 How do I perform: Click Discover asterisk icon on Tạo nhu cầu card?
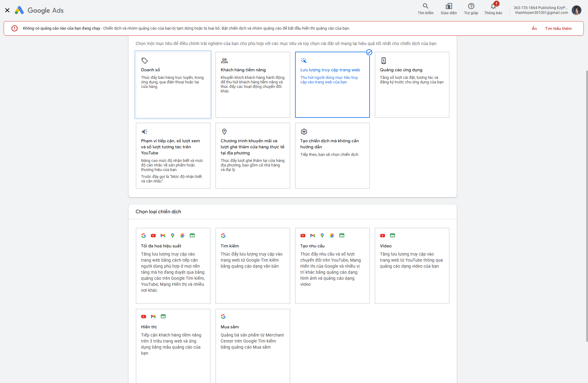click(332, 236)
